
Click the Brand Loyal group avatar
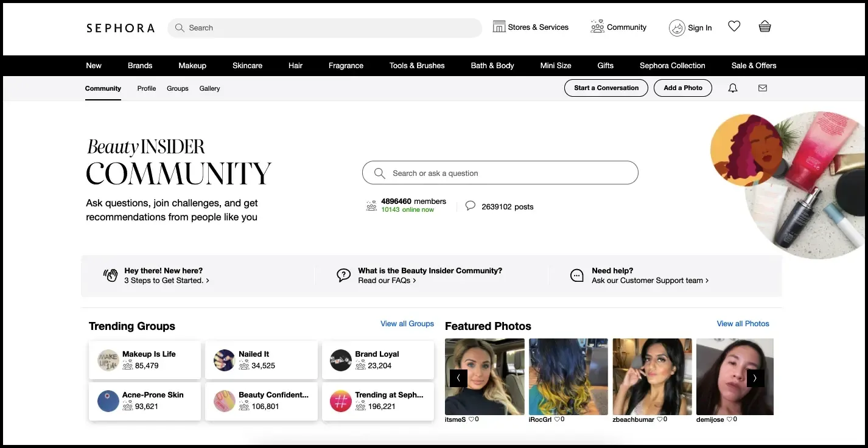tap(341, 360)
